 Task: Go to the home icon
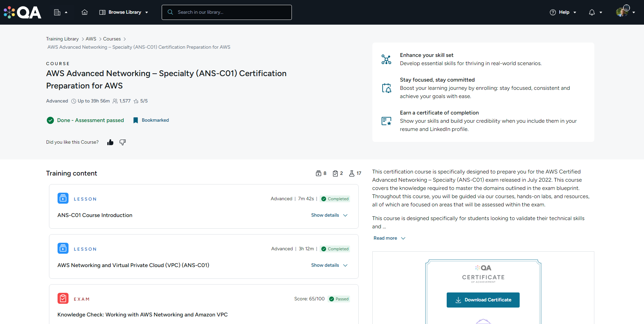click(85, 12)
